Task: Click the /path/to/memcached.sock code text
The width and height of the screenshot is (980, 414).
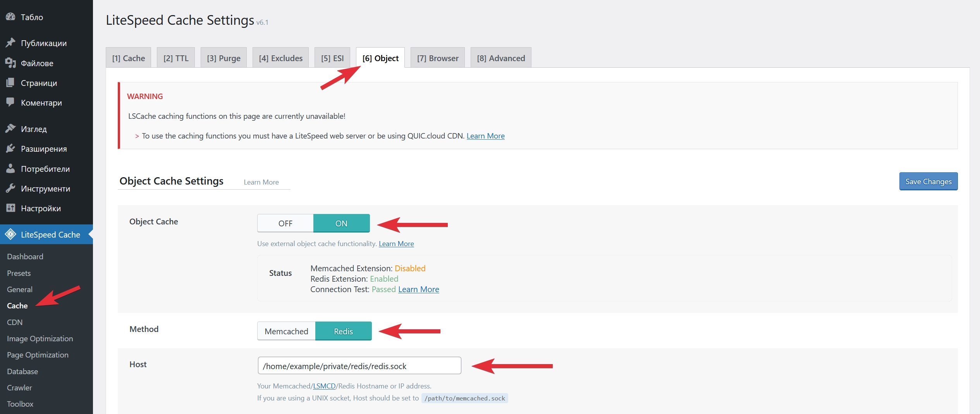Action: click(465, 398)
